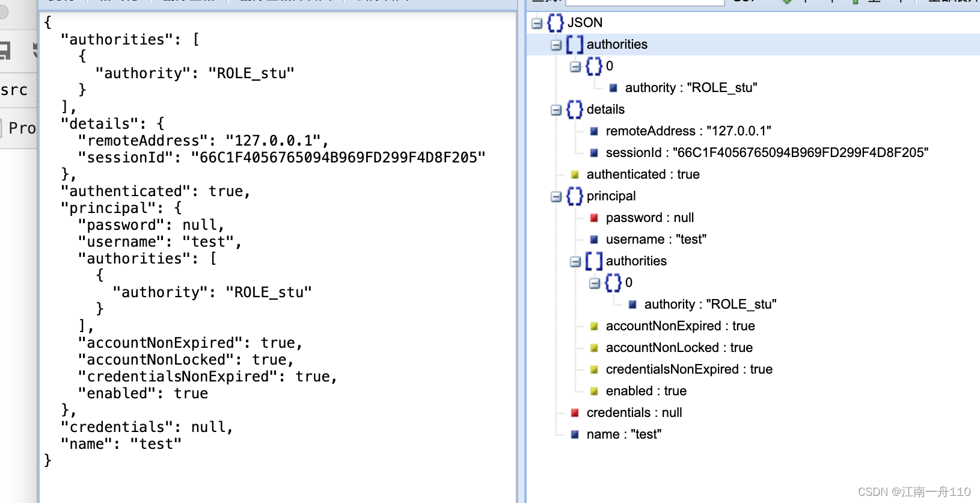Collapse the top-level authorities array node
This screenshot has height=503, width=980.
(x=556, y=45)
